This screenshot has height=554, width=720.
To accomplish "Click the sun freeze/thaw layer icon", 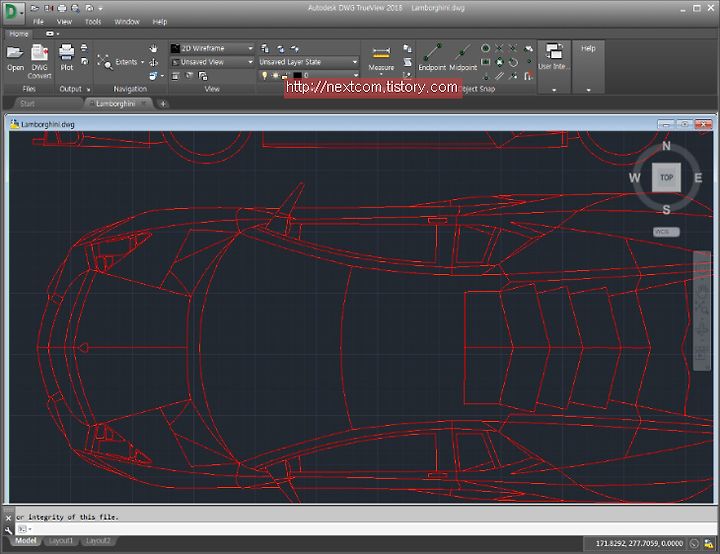I will [x=275, y=75].
